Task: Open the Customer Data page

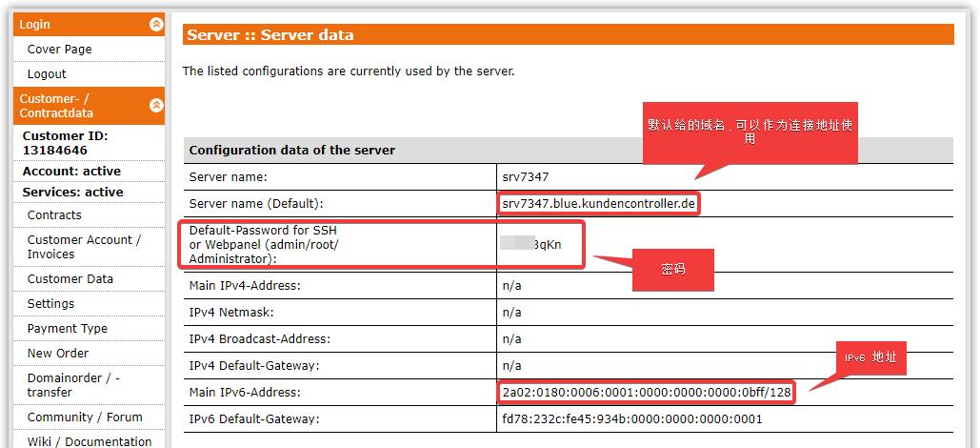Action: (x=70, y=279)
